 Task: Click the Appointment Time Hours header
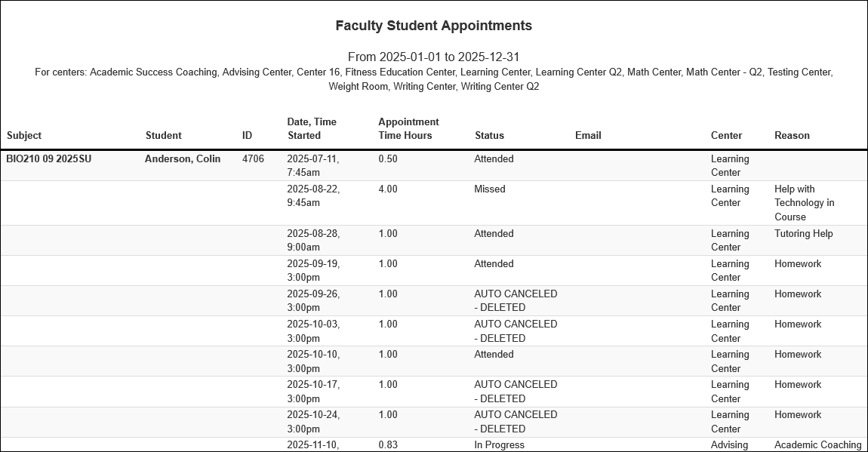point(408,129)
